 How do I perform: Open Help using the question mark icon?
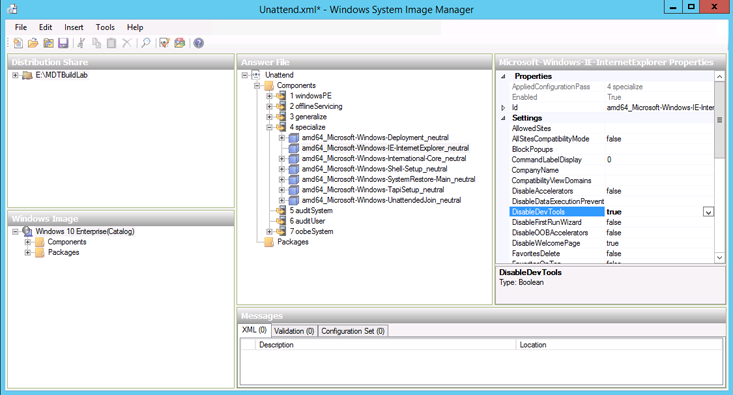(x=199, y=43)
